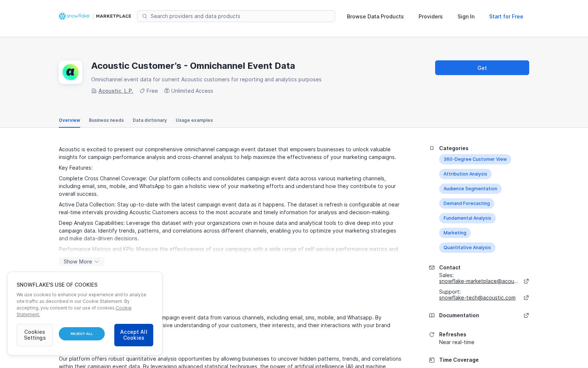The width and height of the screenshot is (588, 368).
Task: Open external link icon for Sales email
Action: [526, 281]
